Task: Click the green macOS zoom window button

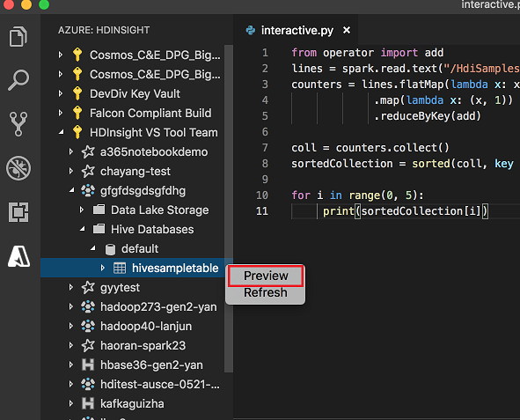Action: click(x=44, y=4)
